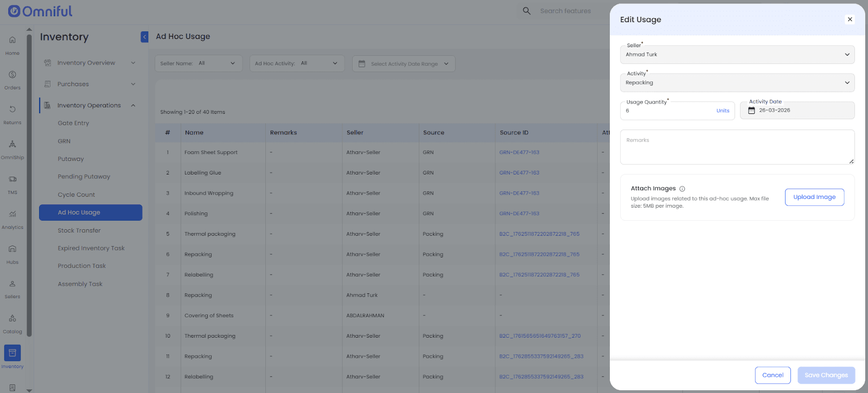
Task: Open the Cycle Count menu item
Action: (76, 195)
